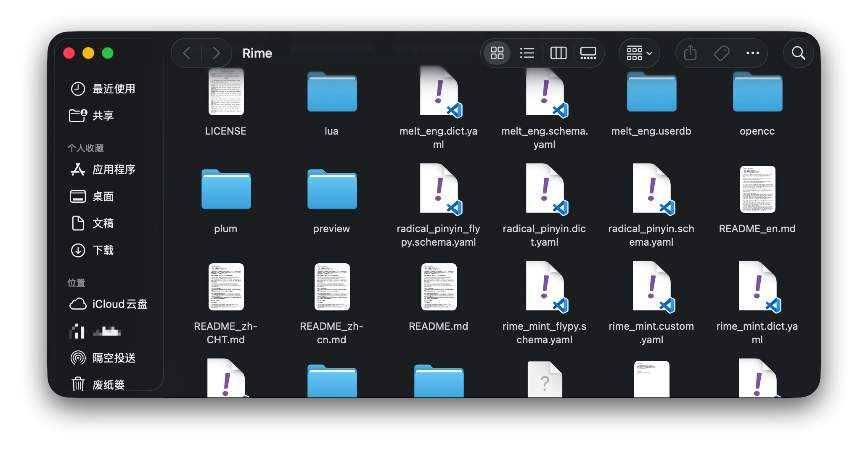
Task: Select the melt_eng.schema.yaml file icon
Action: (546, 93)
